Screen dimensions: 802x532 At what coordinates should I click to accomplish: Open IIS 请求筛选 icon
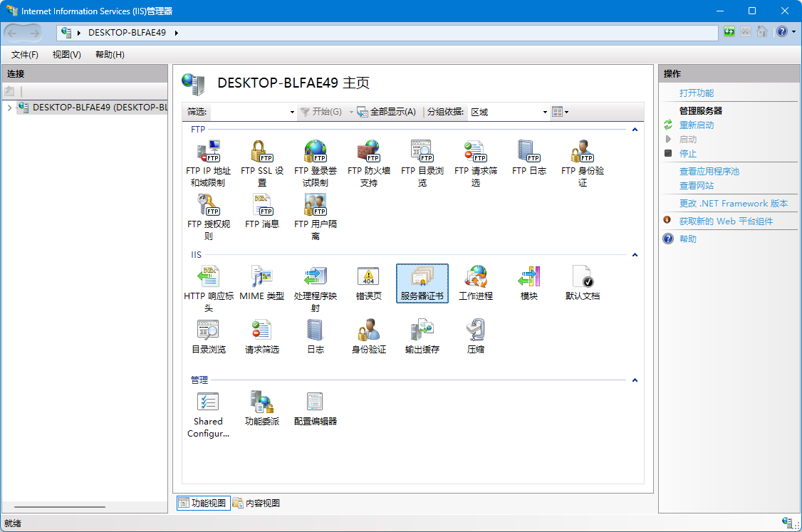262,337
